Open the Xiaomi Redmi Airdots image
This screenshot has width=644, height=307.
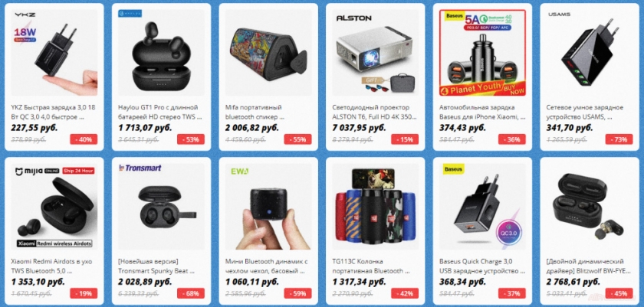pos(54,207)
